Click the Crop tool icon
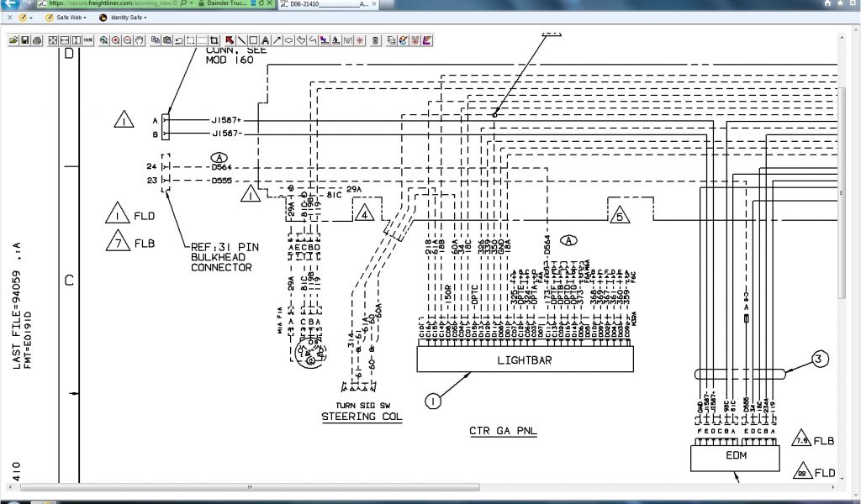Image resolution: width=861 pixels, height=504 pixels. [x=214, y=39]
